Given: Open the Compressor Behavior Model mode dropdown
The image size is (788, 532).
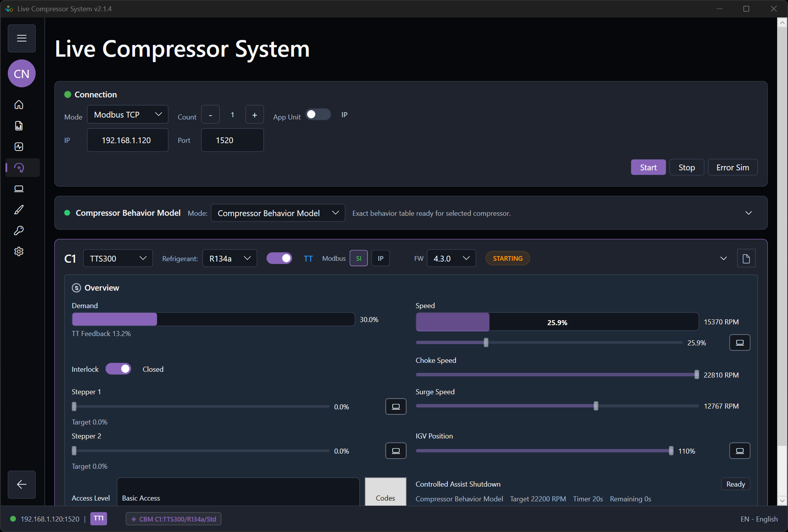Looking at the screenshot, I should 278,213.
